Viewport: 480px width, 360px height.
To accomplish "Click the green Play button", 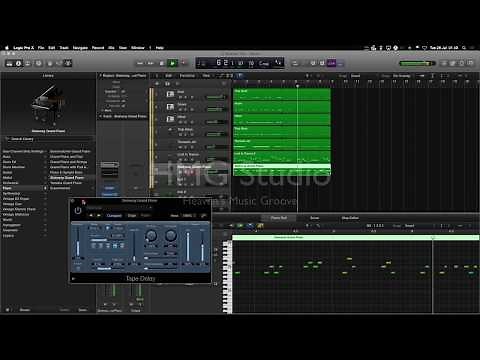I will [x=172, y=63].
